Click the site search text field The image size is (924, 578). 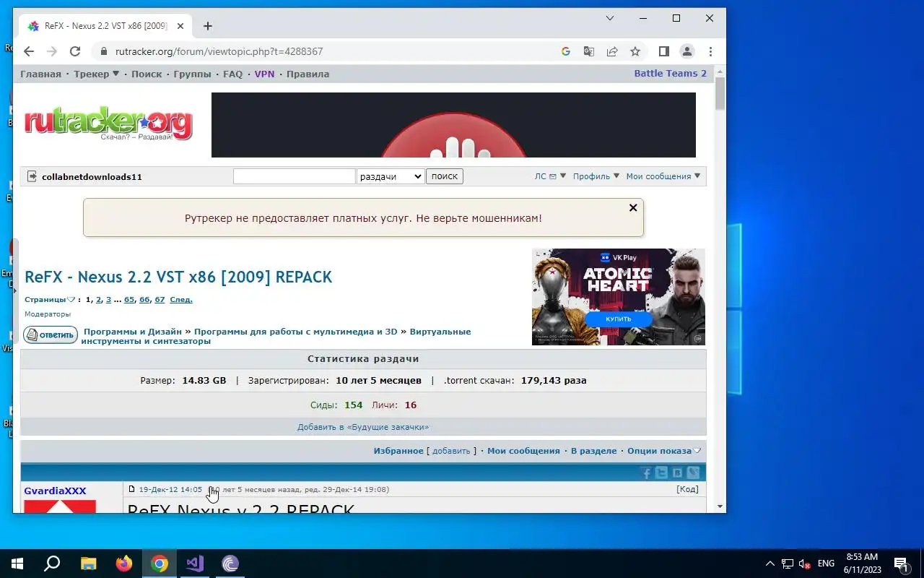point(295,176)
